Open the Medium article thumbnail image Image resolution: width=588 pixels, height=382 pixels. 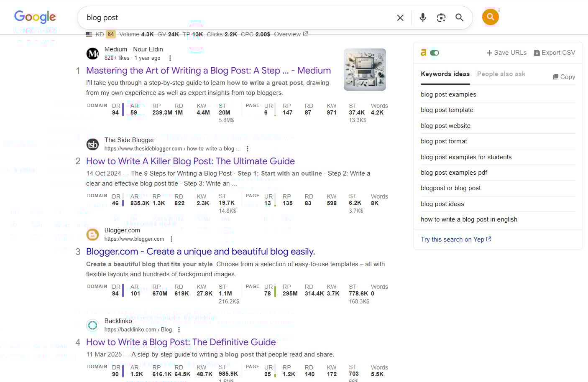coord(365,69)
